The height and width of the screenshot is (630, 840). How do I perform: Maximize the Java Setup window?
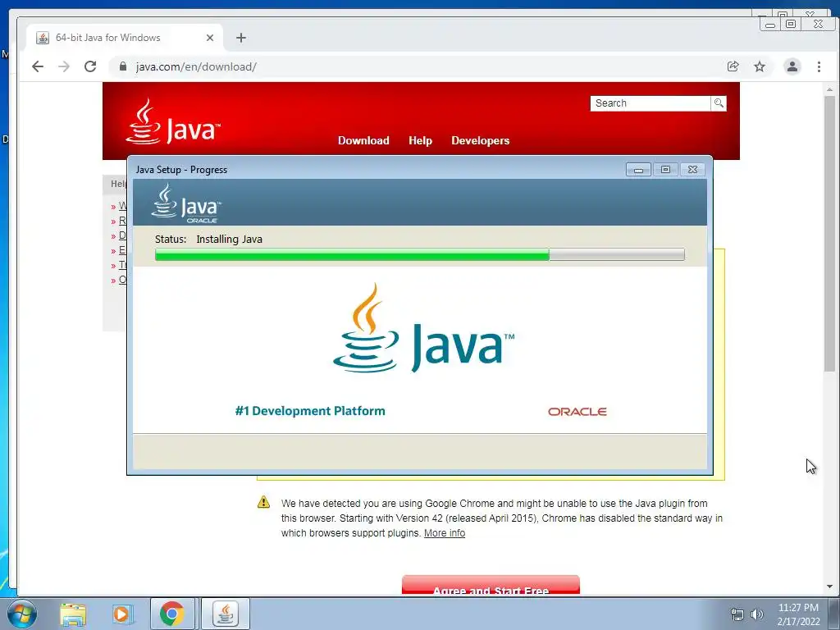(x=665, y=169)
